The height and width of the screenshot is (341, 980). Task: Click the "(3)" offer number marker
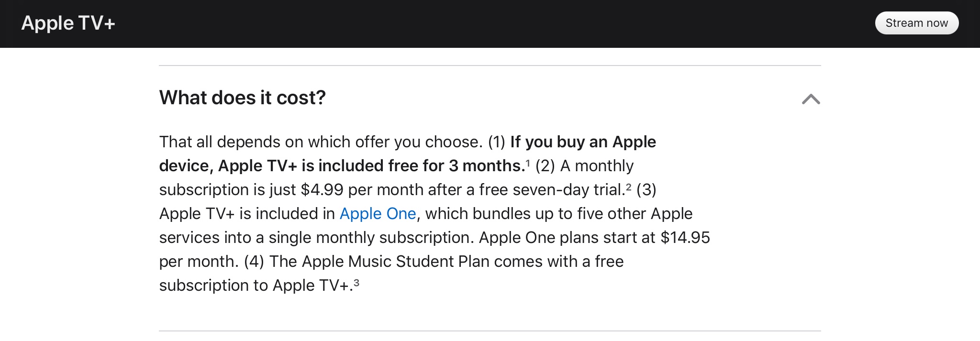[646, 190]
